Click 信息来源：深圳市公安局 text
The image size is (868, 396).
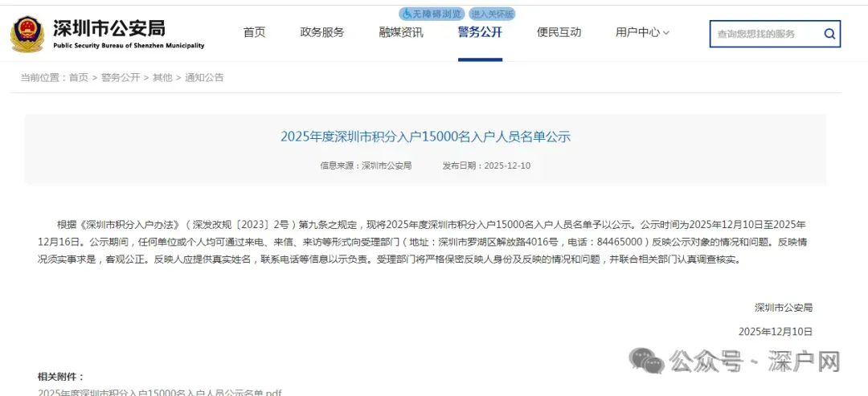pos(366,165)
